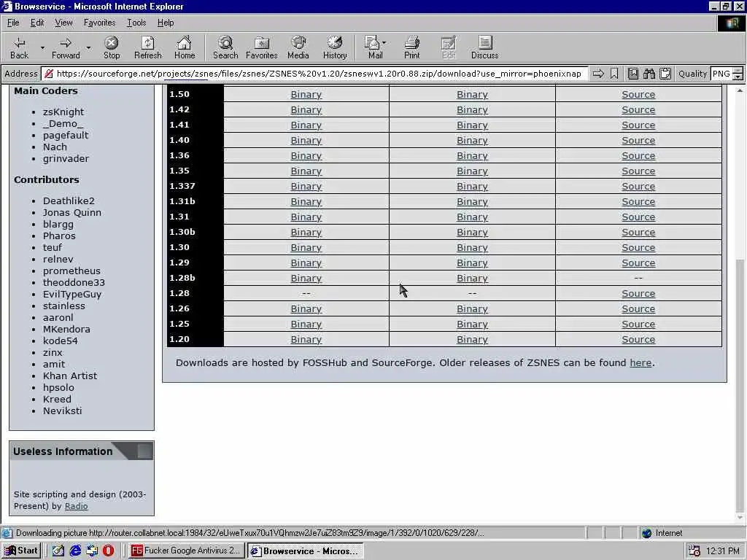Click the version 1.28b row label
The width and height of the screenshot is (747, 560).
tap(182, 278)
